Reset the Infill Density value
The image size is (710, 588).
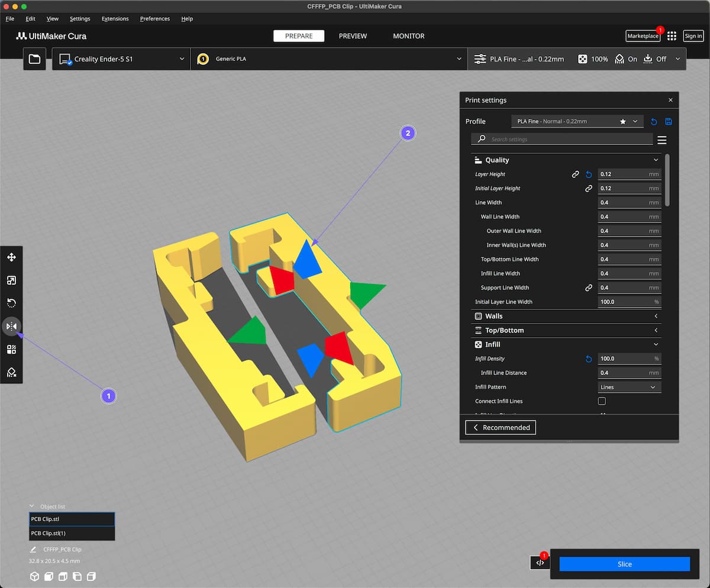tap(589, 359)
